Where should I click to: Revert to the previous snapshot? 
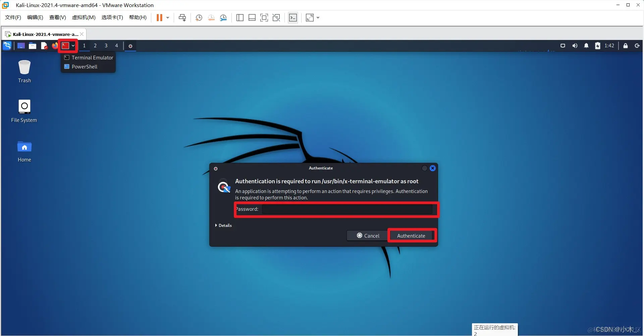(x=211, y=18)
